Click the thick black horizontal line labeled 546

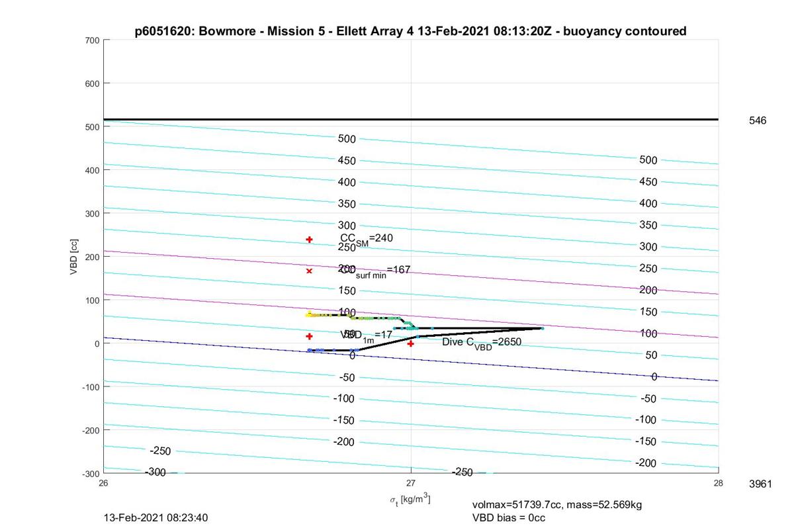point(411,120)
